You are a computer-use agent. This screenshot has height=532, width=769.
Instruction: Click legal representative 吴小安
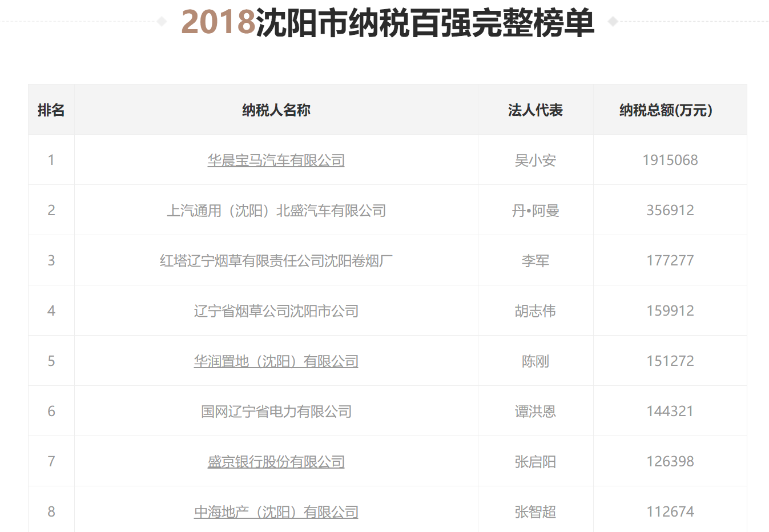536,160
